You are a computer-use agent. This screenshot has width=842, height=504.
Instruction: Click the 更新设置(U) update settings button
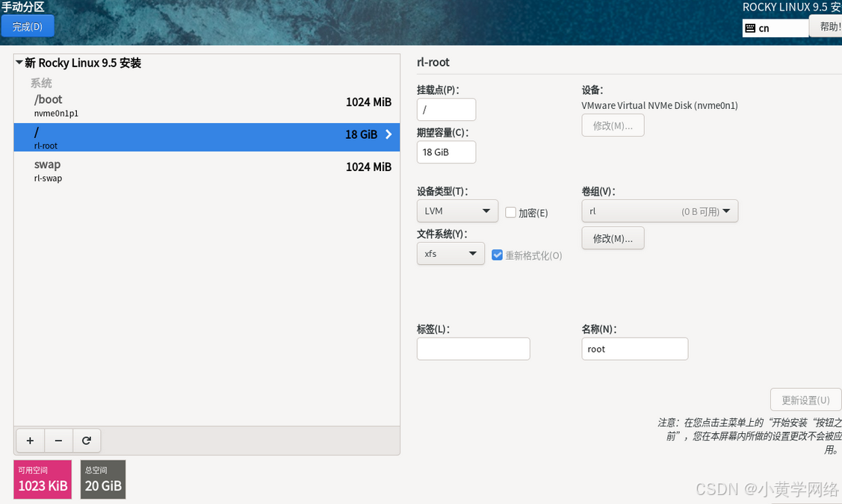coord(805,400)
